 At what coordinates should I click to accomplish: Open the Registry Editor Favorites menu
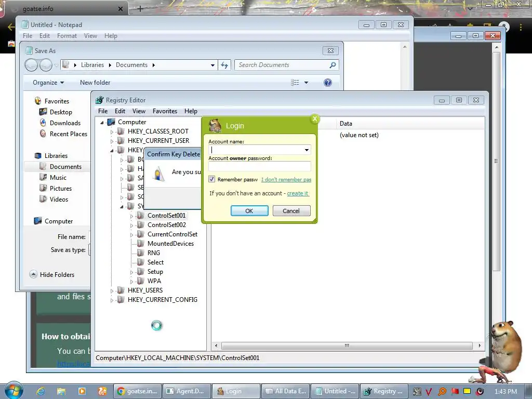click(x=165, y=111)
